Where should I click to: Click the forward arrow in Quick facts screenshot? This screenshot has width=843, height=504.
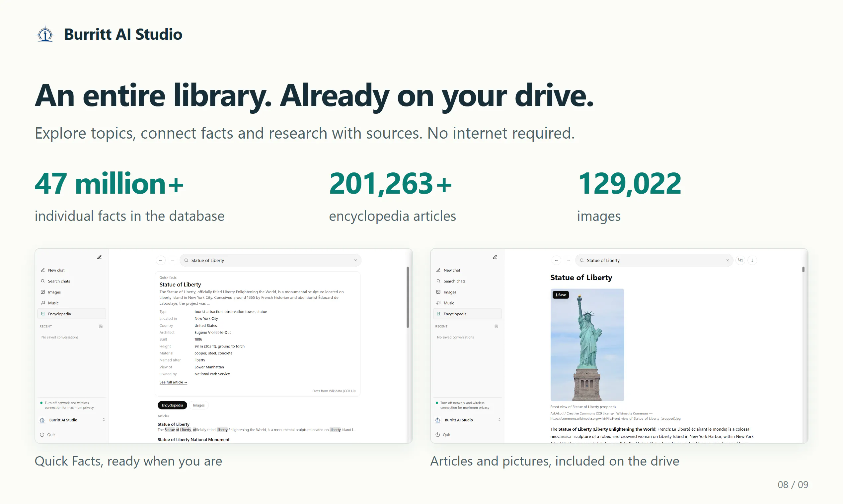[173, 261]
